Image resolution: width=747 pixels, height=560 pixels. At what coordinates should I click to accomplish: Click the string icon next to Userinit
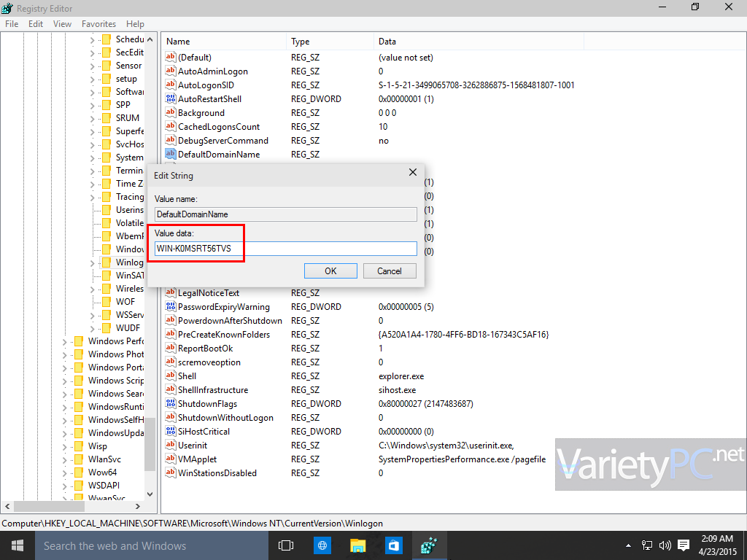point(169,445)
